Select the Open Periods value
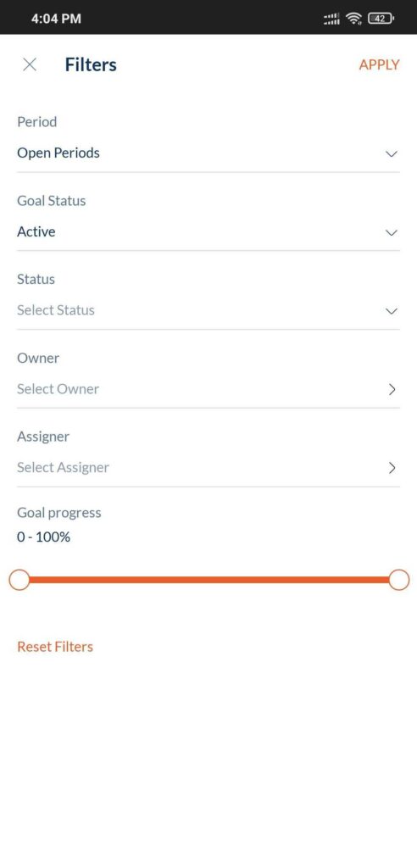Viewport: 417px width, 868px height. (x=58, y=153)
